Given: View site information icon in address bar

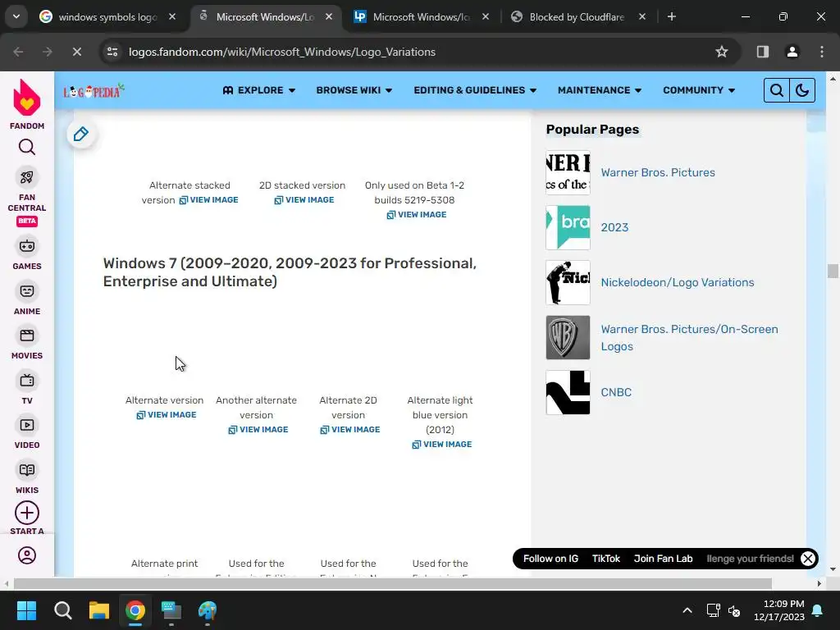Looking at the screenshot, I should 112,52.
